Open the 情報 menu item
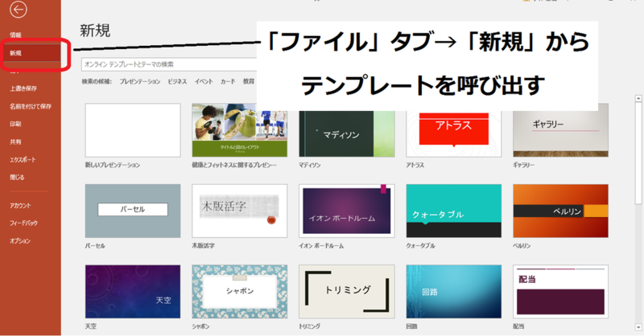This screenshot has width=644, height=336. pyautogui.click(x=15, y=35)
